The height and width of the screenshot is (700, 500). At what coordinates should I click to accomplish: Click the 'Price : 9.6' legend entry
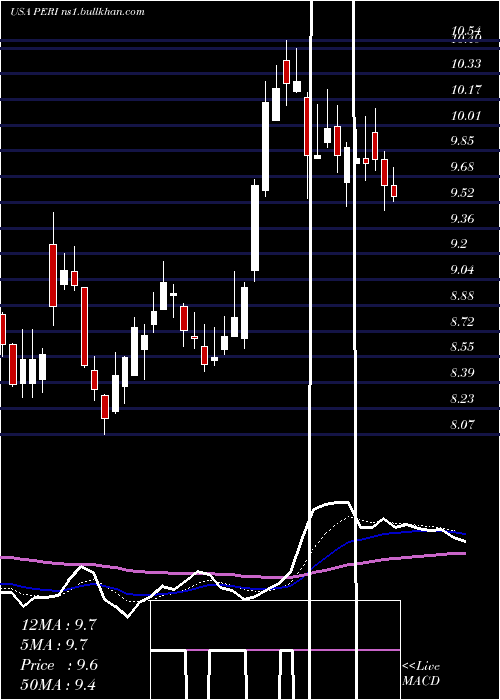pyautogui.click(x=59, y=665)
